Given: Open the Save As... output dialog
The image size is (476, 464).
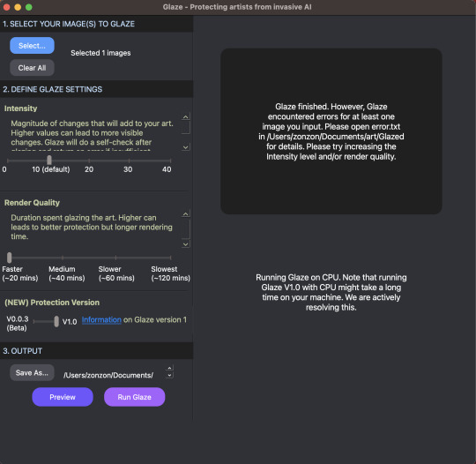Looking at the screenshot, I should (x=32, y=373).
